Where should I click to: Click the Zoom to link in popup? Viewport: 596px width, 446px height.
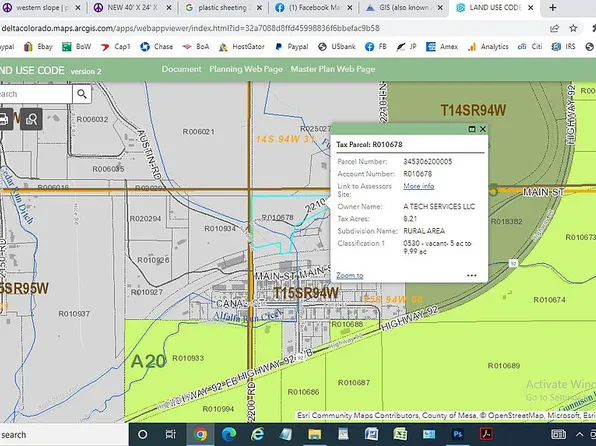[350, 275]
